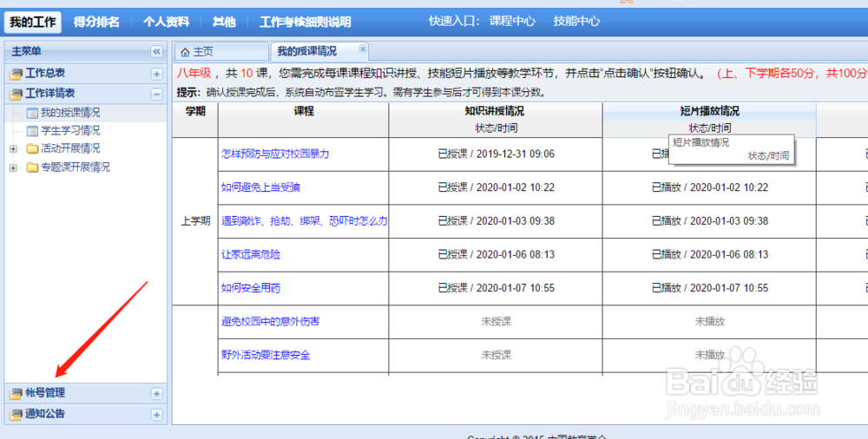Click the 专题课开展情况 folder icon

pyautogui.click(x=33, y=167)
